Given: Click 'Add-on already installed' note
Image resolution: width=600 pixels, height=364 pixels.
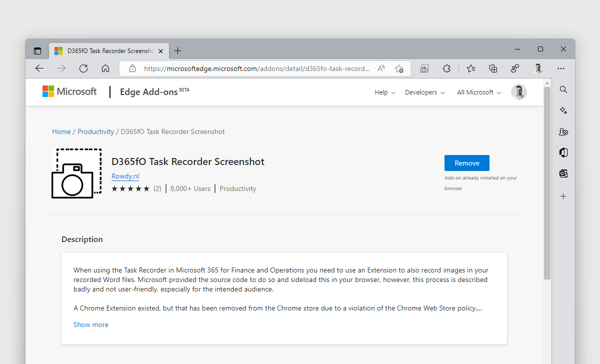Looking at the screenshot, I should 480,183.
